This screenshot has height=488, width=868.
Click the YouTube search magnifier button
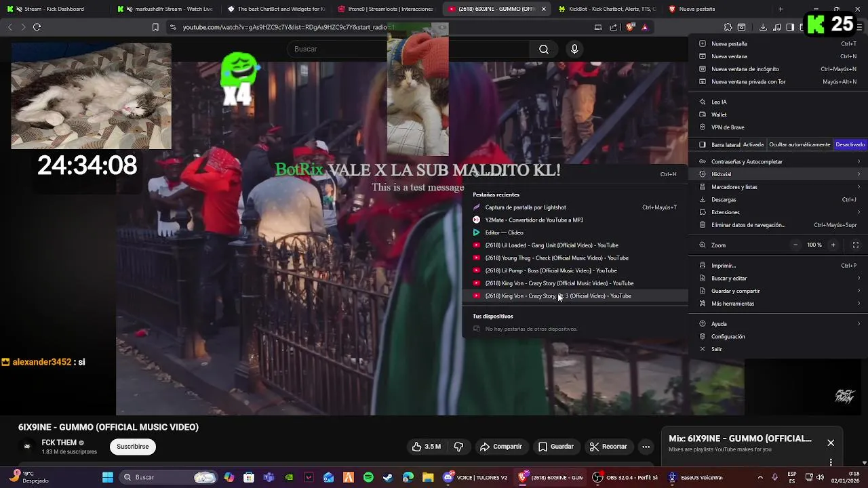pos(544,49)
